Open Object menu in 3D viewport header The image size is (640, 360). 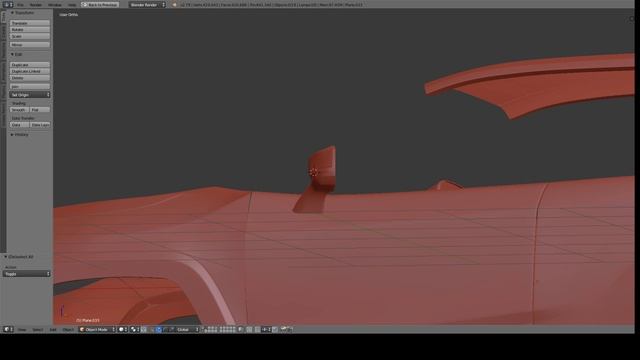pyautogui.click(x=68, y=329)
